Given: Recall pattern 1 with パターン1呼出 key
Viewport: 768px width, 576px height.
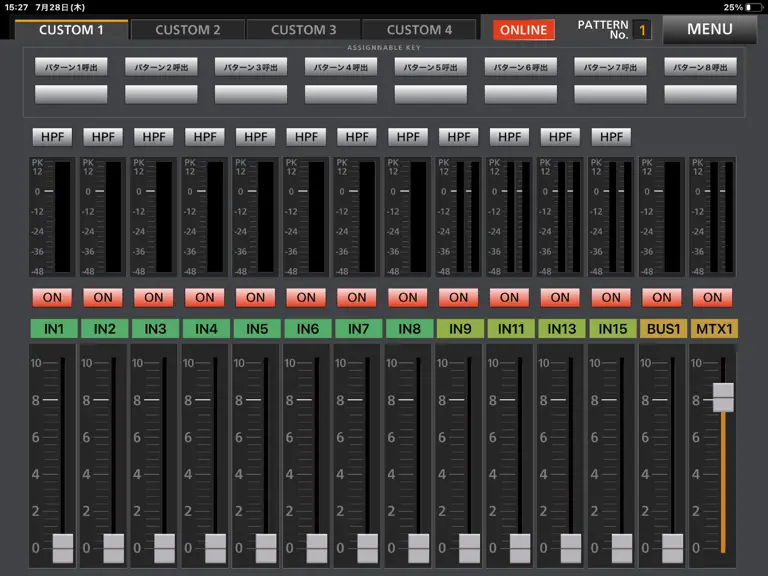Looking at the screenshot, I should pyautogui.click(x=71, y=67).
